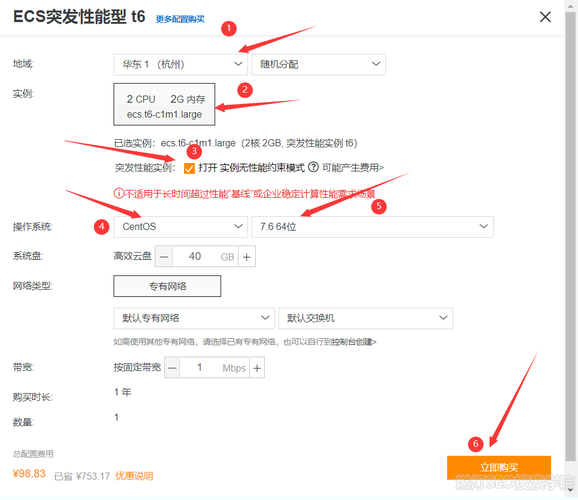The width and height of the screenshot is (578, 500).
Task: Open the CentOS operating system dropdown
Action: coord(180,227)
